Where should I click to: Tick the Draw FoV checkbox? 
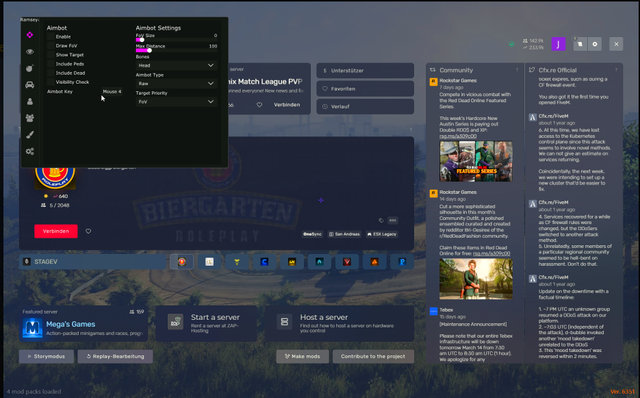(x=51, y=46)
